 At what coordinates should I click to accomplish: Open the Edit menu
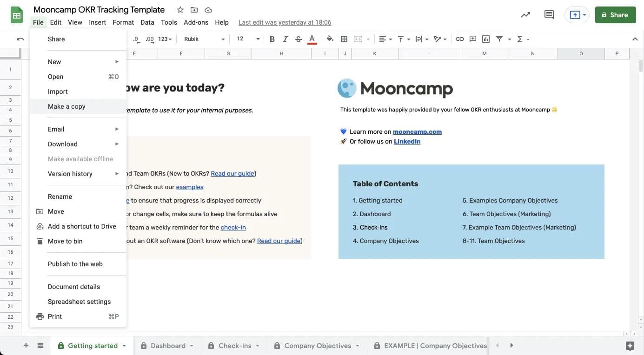click(x=56, y=22)
